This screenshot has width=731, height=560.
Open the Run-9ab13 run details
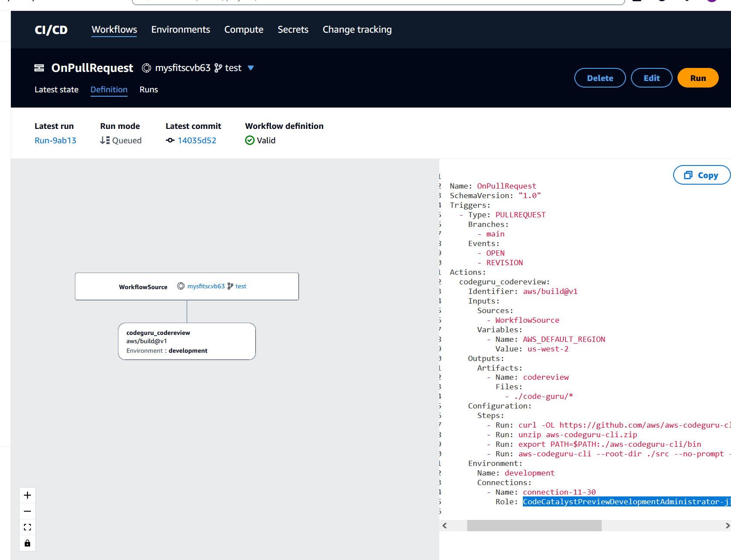[x=55, y=140]
